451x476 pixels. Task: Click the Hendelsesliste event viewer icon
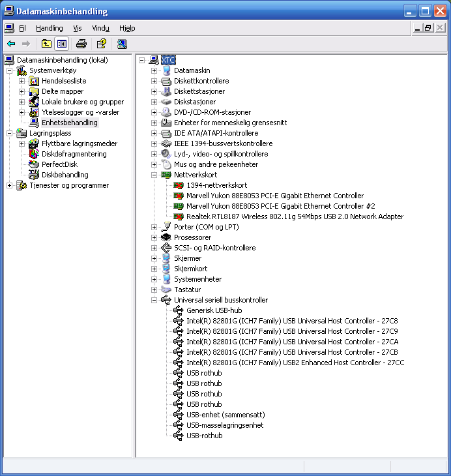tap(34, 81)
